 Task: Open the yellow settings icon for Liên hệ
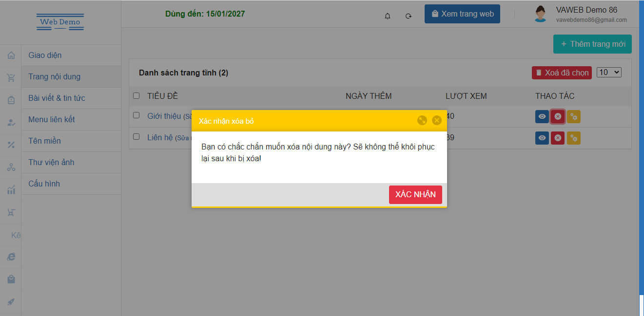pos(574,138)
